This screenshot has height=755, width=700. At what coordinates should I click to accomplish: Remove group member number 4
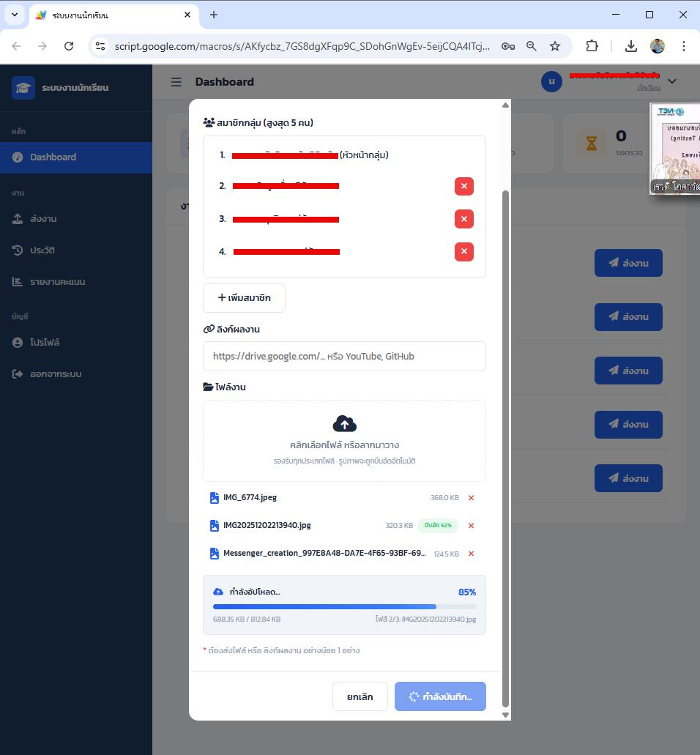pyautogui.click(x=464, y=251)
